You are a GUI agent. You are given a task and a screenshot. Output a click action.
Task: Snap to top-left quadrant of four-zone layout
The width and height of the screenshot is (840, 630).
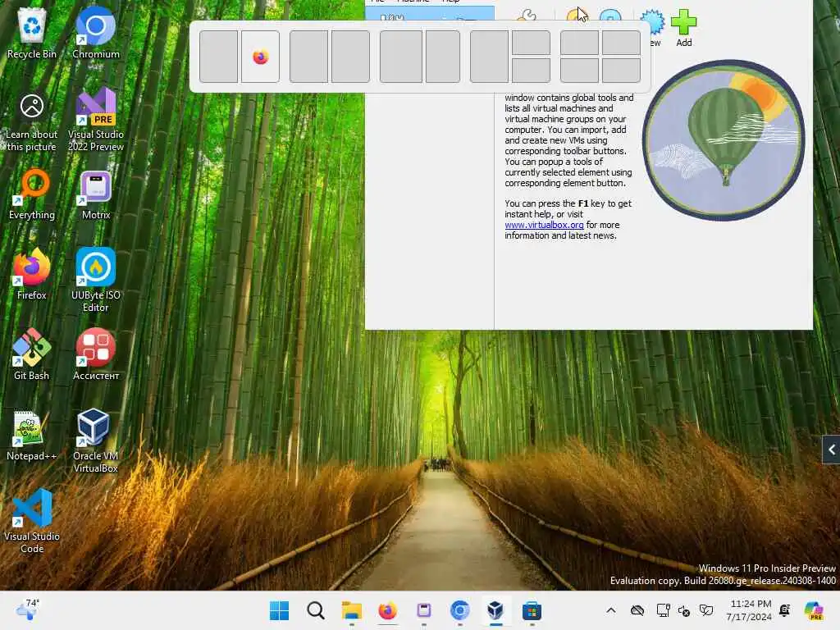[579, 43]
